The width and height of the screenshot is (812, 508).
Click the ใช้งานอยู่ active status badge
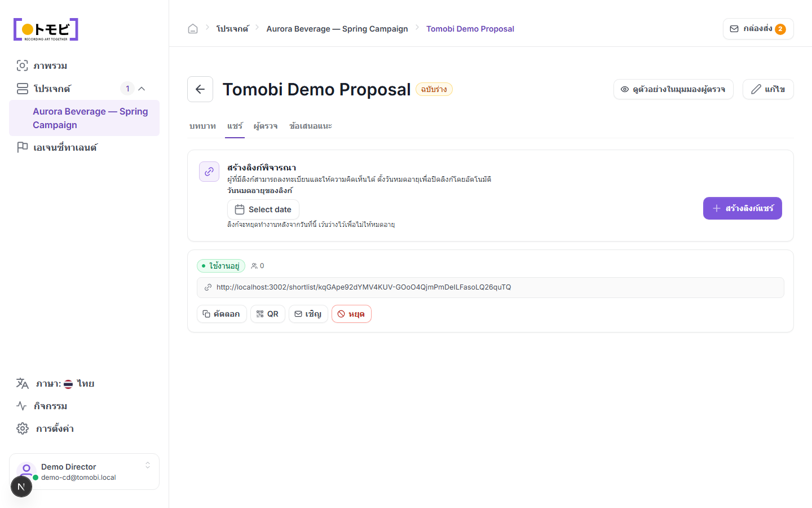[x=221, y=266]
